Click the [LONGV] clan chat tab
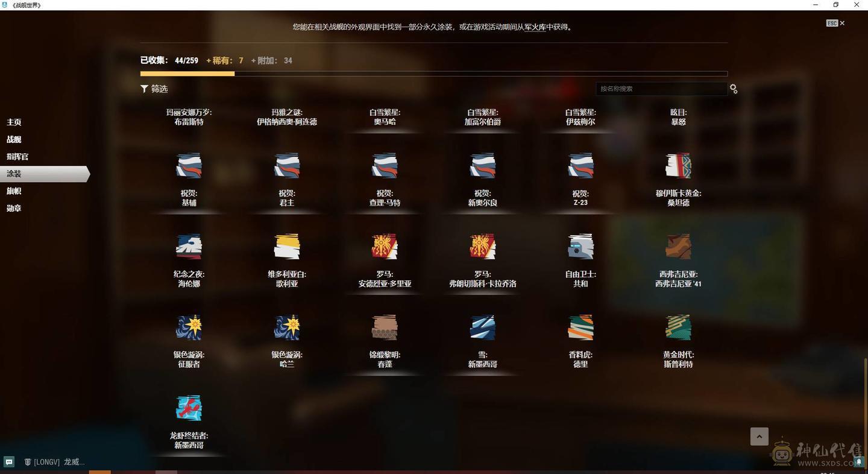This screenshot has height=474, width=868. coord(54,462)
